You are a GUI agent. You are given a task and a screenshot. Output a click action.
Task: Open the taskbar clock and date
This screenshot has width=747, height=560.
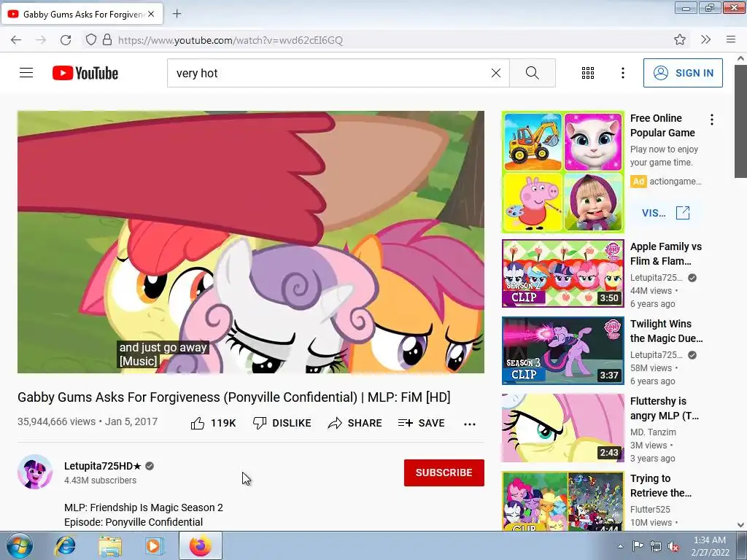710,546
